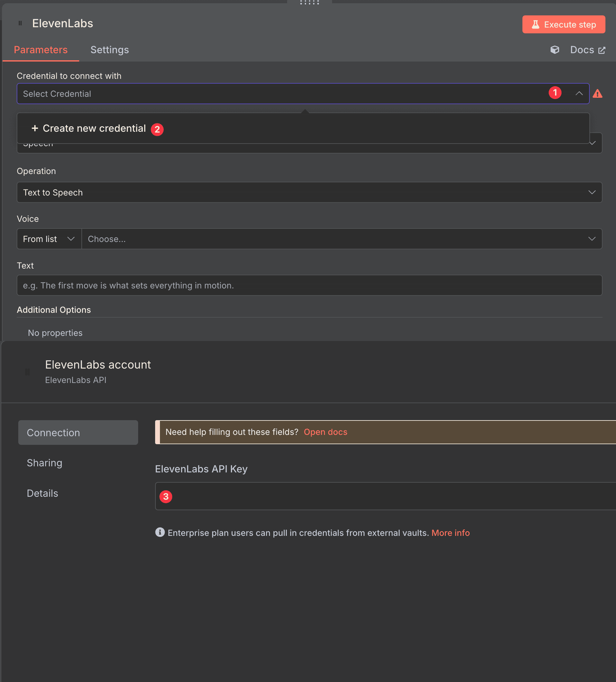Image resolution: width=616 pixels, height=682 pixels.
Task: Select the Details tab
Action: (42, 493)
